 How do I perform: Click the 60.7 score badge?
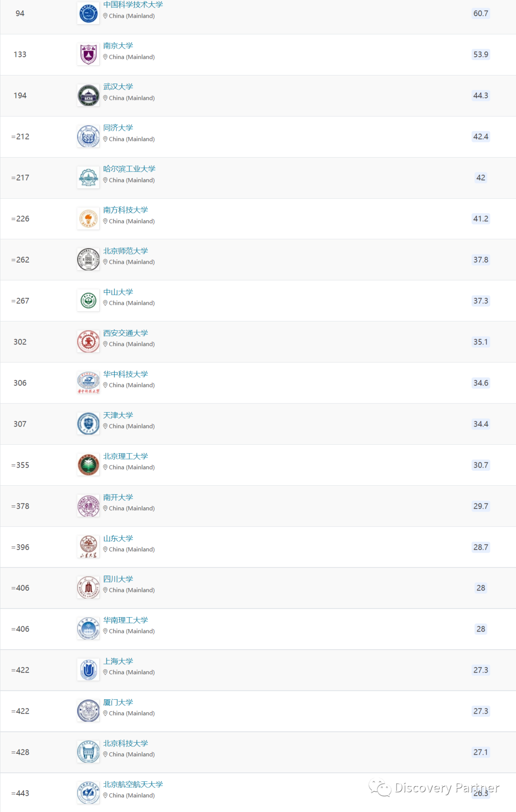pos(481,13)
